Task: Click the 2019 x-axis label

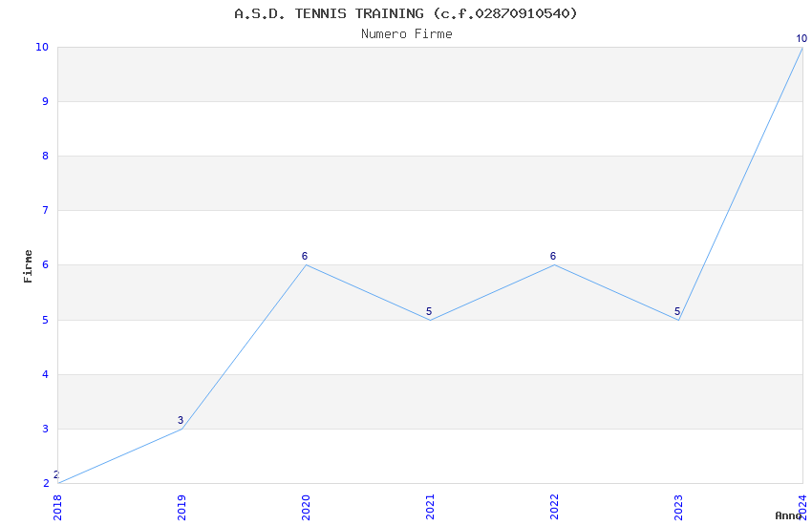Action: 182,508
